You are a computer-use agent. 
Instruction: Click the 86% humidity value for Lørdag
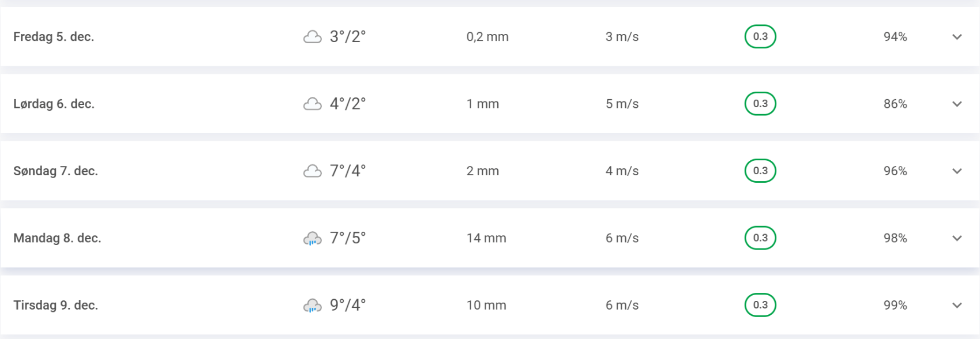point(895,104)
